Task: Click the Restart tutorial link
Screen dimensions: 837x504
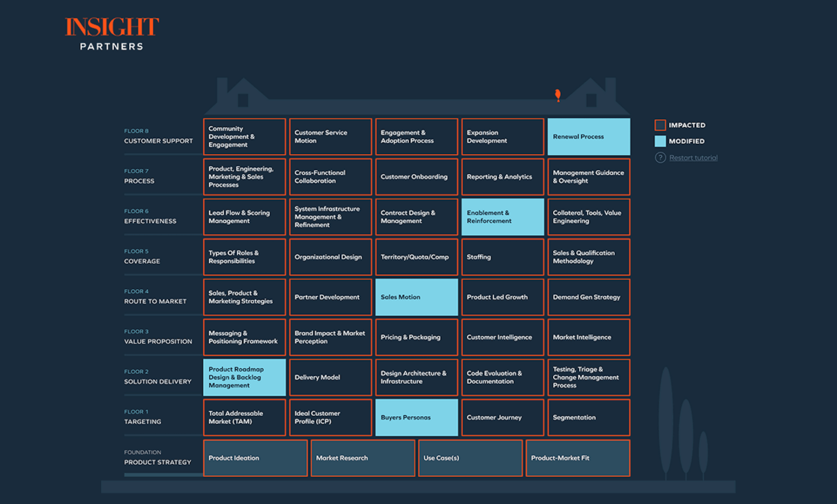Action: coord(694,157)
